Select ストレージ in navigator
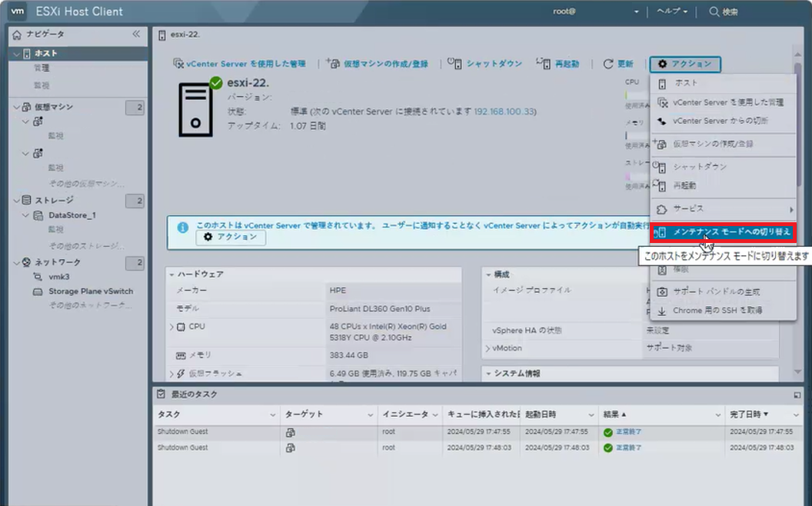812x506 pixels. [x=54, y=201]
